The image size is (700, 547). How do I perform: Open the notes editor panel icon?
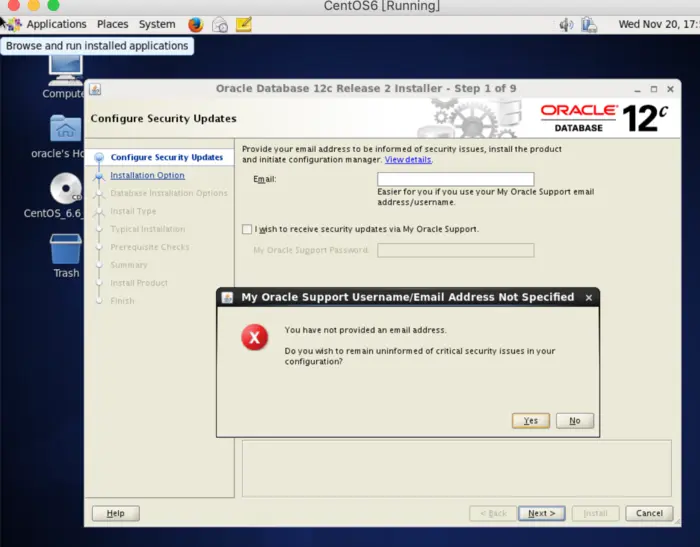[243, 24]
